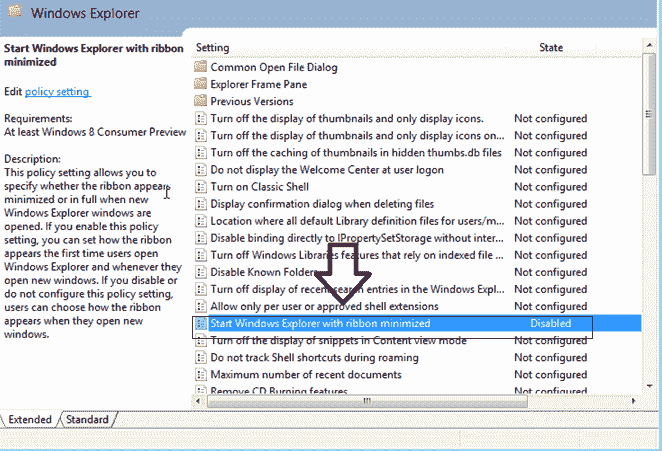Click policy icon for Disable Known Folders
The image size is (662, 451).
[201, 272]
